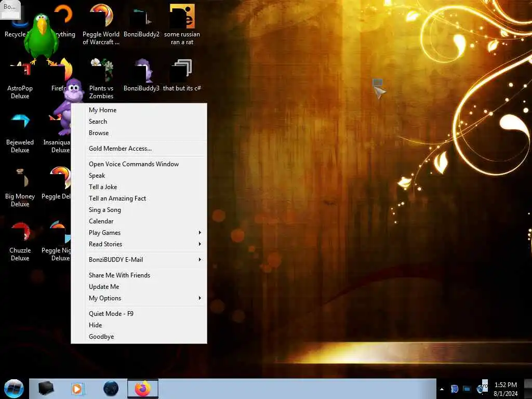Click the green parrot character
532x399 pixels.
pos(42,39)
